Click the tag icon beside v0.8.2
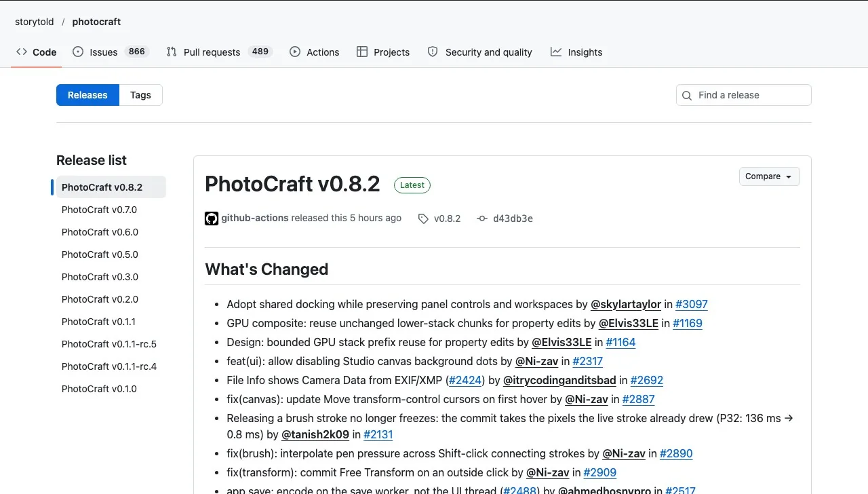Image resolution: width=868 pixels, height=494 pixels. (423, 218)
